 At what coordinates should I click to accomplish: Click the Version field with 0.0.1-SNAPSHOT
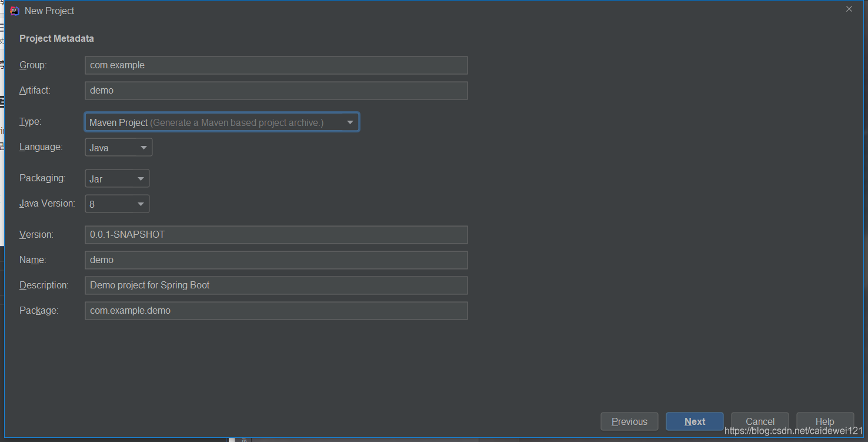click(276, 235)
